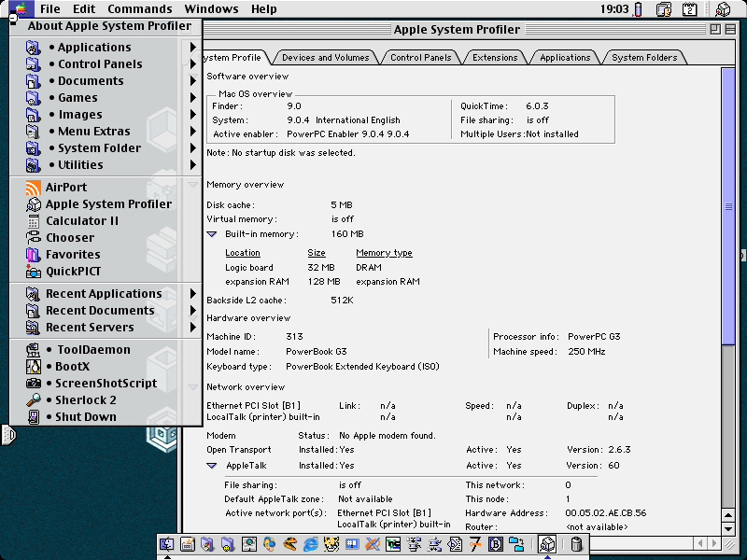Click the Finder icon in the bottom launcher
Screen dimensions: 747x560
pos(167,544)
